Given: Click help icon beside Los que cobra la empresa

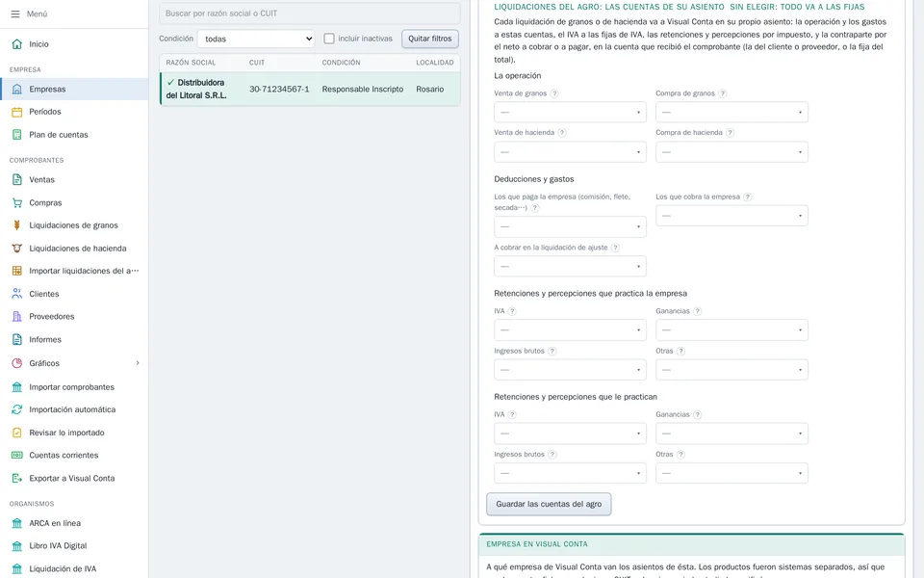Looking at the screenshot, I should [747, 197].
